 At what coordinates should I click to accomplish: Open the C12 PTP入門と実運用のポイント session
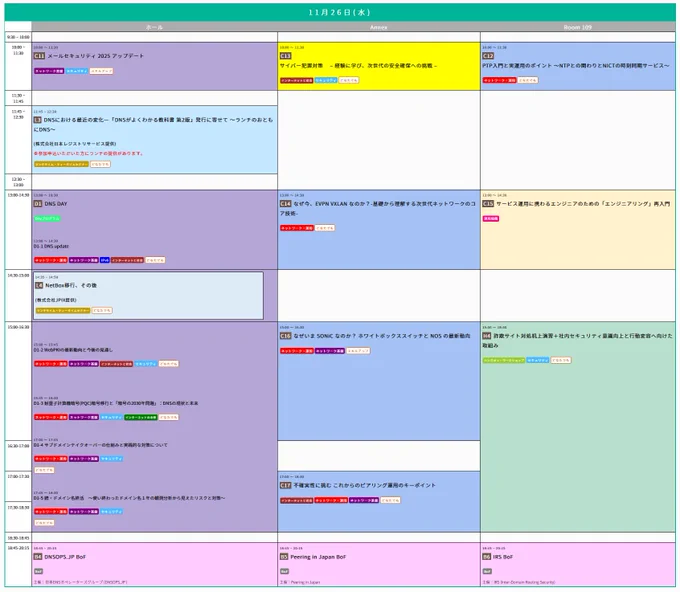[x=576, y=65]
